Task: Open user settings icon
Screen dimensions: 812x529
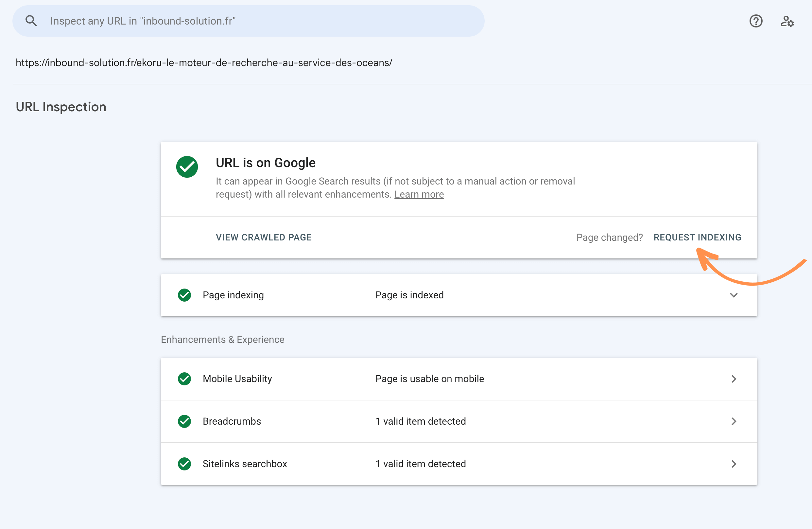Action: (787, 21)
